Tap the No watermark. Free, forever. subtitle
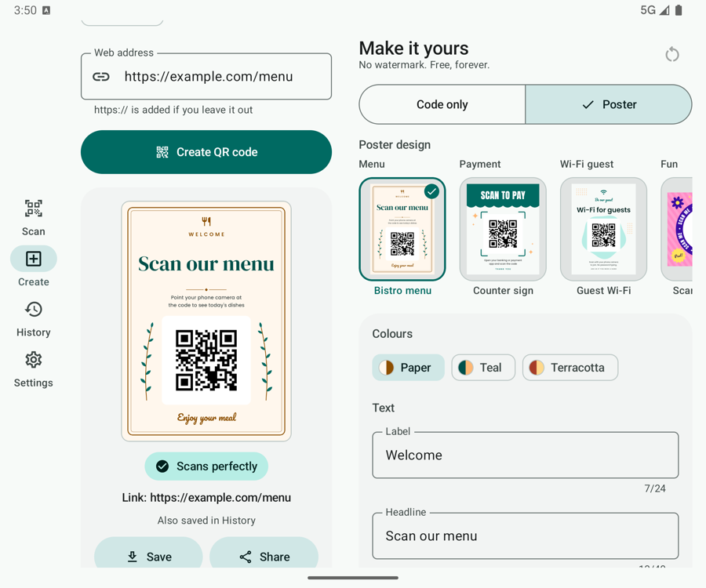 (x=424, y=65)
